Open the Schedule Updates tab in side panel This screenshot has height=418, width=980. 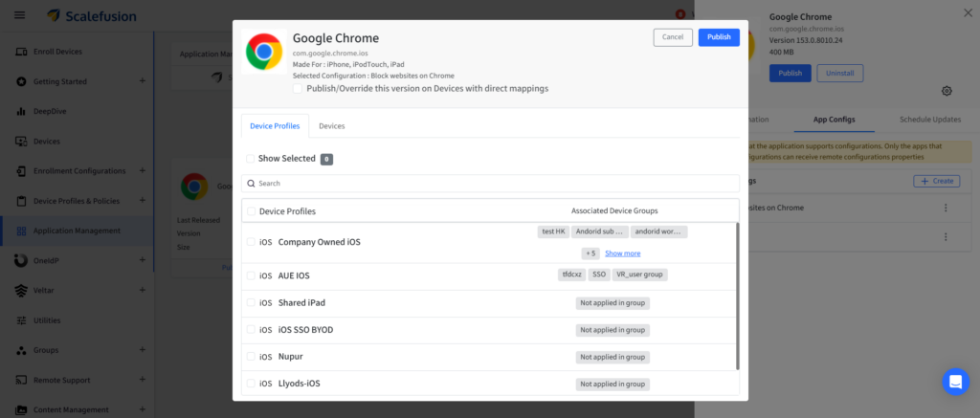coord(930,120)
